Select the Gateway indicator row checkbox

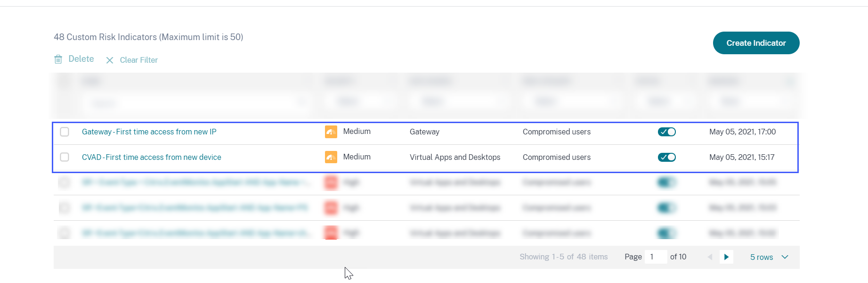[x=65, y=132]
